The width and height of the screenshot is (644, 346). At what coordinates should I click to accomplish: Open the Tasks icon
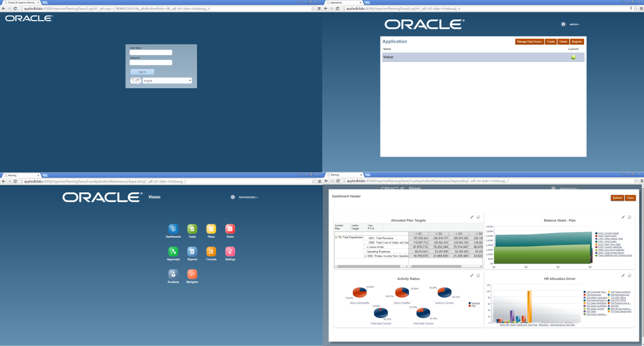(x=192, y=229)
